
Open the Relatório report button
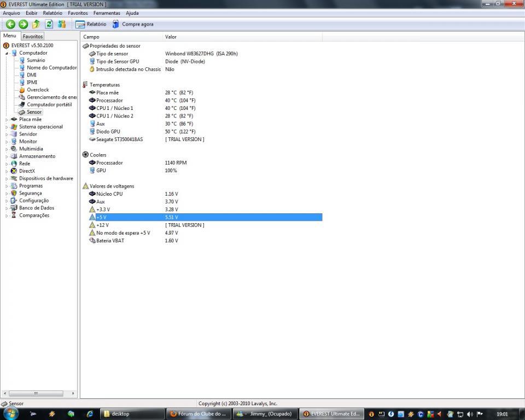click(91, 24)
